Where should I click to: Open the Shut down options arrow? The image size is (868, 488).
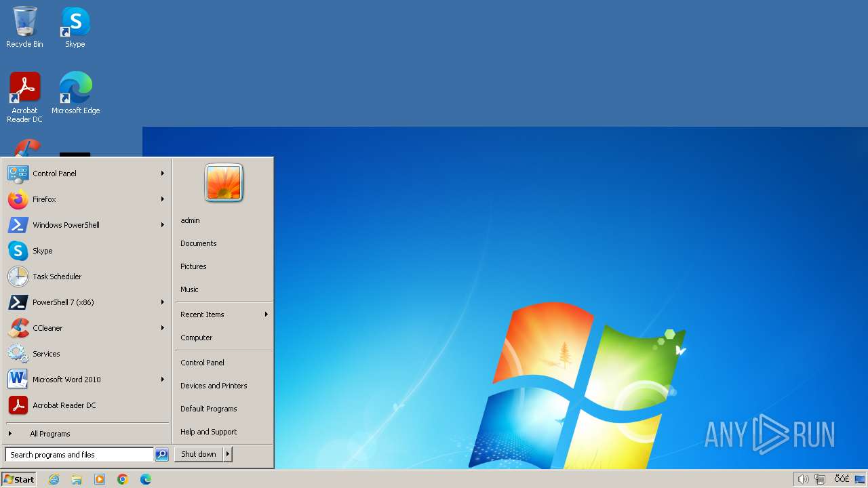click(228, 454)
